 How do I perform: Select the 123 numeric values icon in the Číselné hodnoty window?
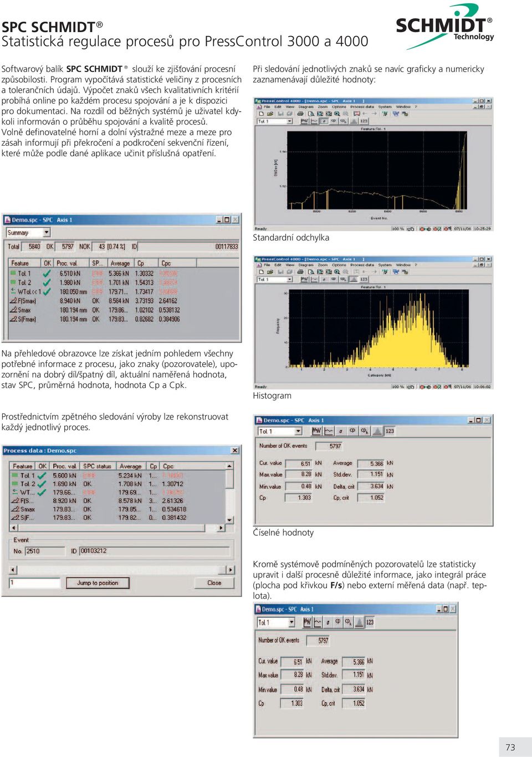[390, 431]
